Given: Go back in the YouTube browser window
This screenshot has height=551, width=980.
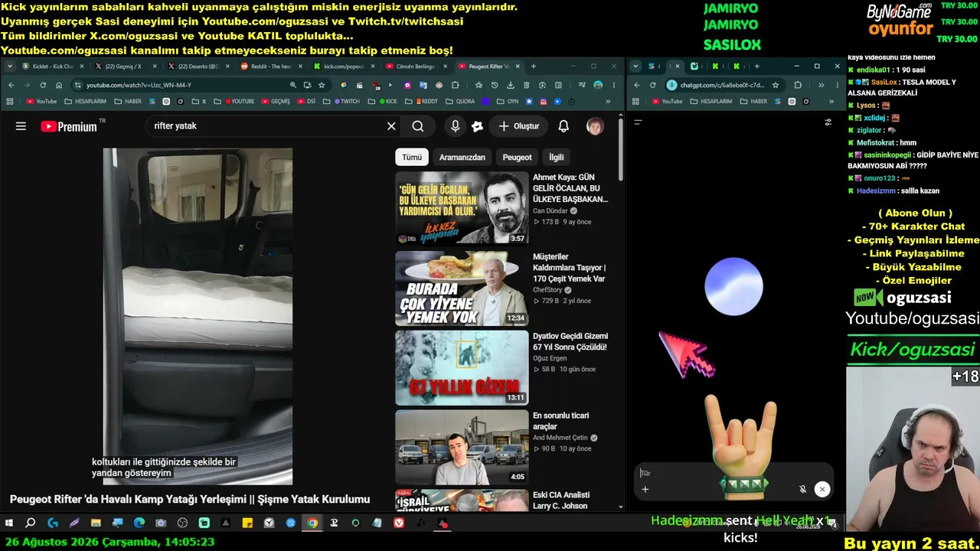Looking at the screenshot, I should [11, 85].
